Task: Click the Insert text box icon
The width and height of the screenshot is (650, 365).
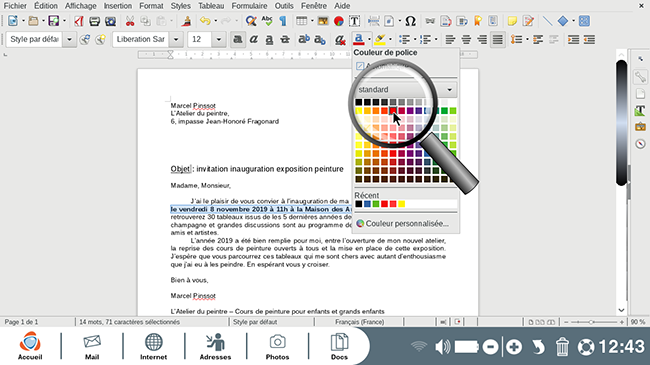Action: tap(354, 21)
